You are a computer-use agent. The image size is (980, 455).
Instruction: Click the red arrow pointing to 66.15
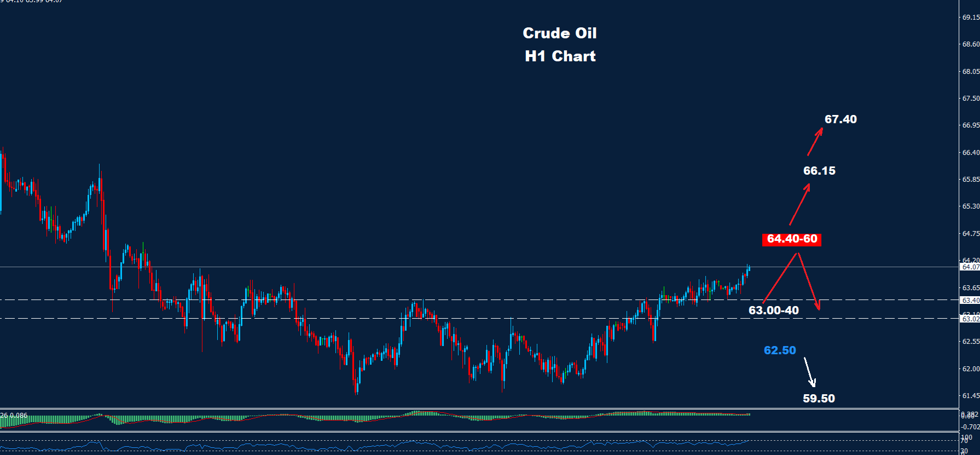point(799,205)
